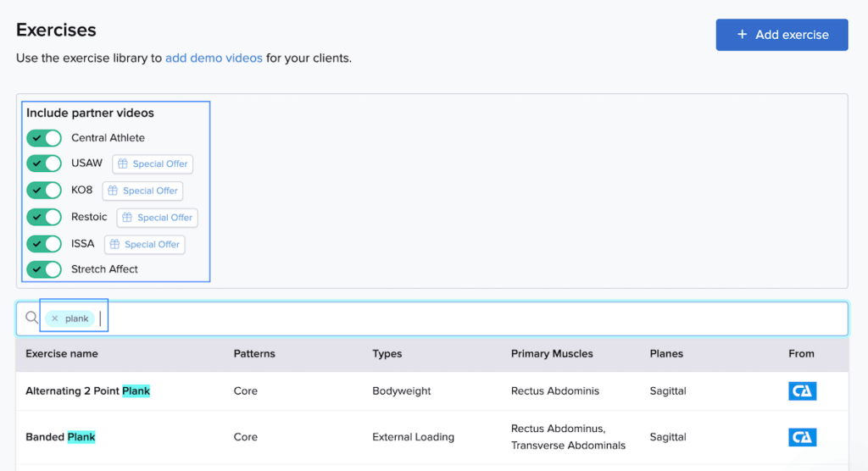The height and width of the screenshot is (471, 868).
Task: Toggle off Central Athlete partner videos
Action: click(44, 138)
